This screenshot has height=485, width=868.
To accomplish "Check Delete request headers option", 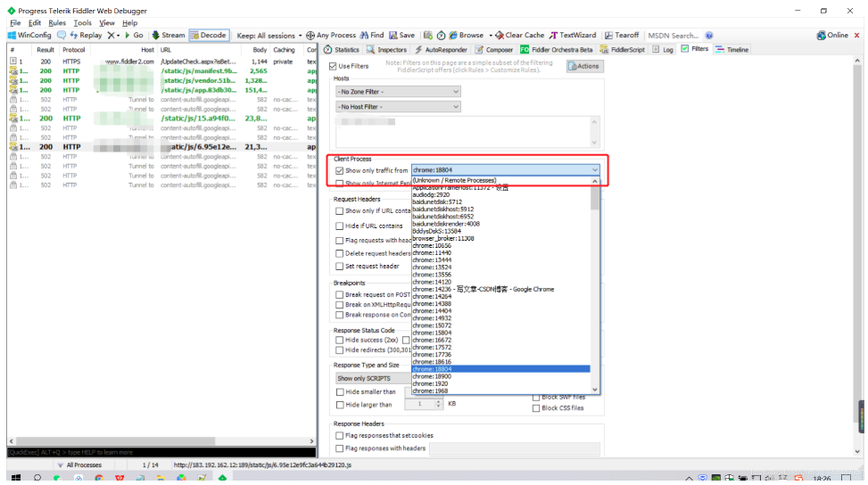I will [339, 253].
